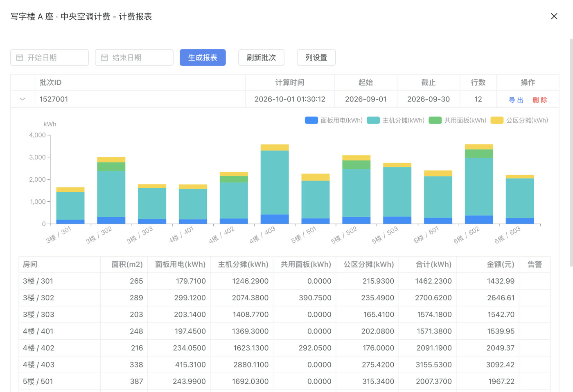This screenshot has width=573, height=392.
Task: Click calendar icon in 结束日期 field
Action: click(104, 58)
